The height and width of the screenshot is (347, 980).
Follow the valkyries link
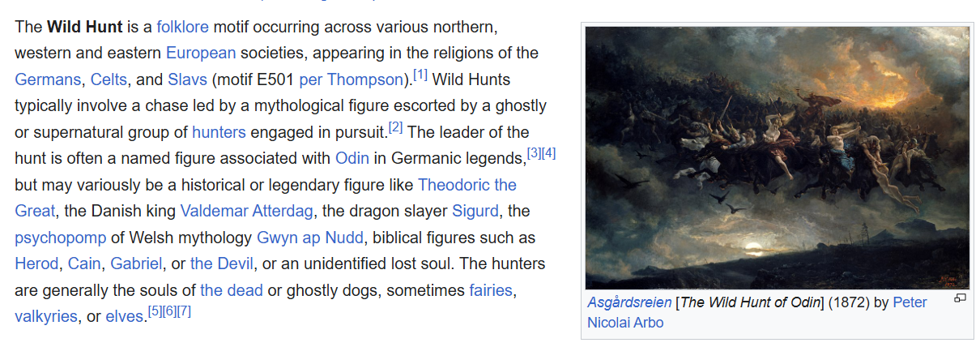pos(46,316)
